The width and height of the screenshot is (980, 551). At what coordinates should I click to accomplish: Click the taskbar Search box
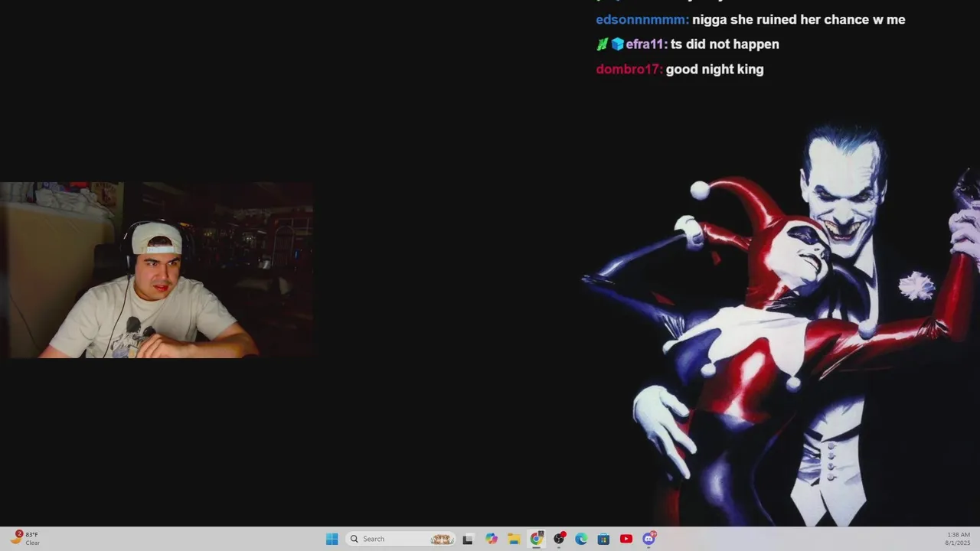(400, 539)
